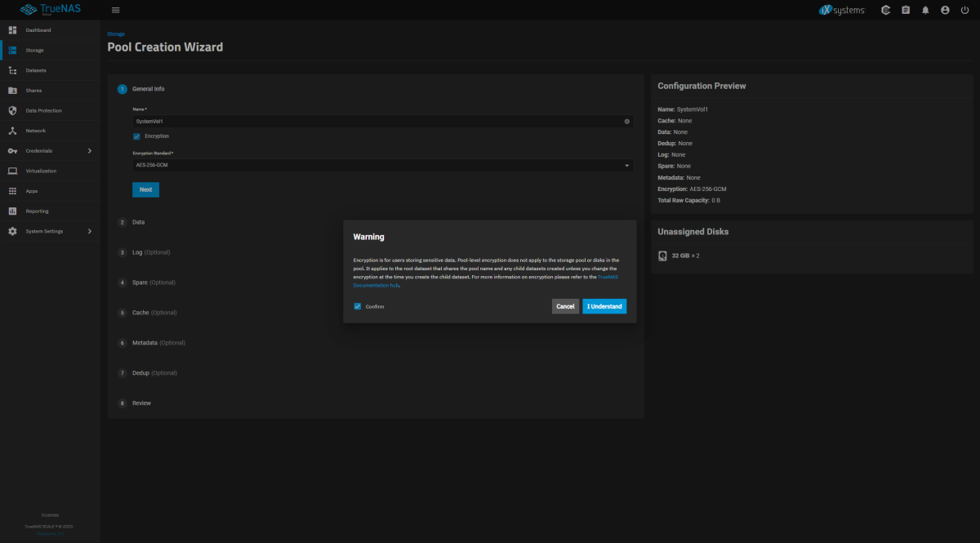Image resolution: width=980 pixels, height=543 pixels.
Task: Click the Reporting chart icon
Action: 12,211
